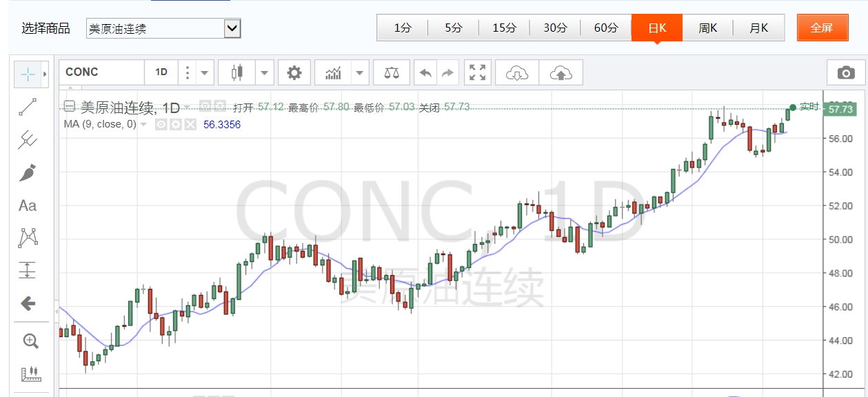Select the trend line drawing tool
This screenshot has width=868, height=397.
pyautogui.click(x=27, y=106)
